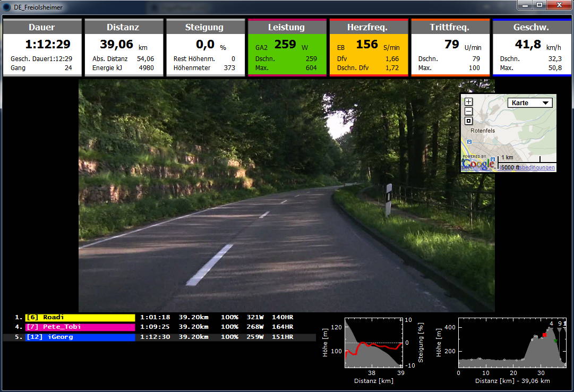Click the red position marker on the route profile
Viewport: 574px width, 392px height.
(x=544, y=335)
